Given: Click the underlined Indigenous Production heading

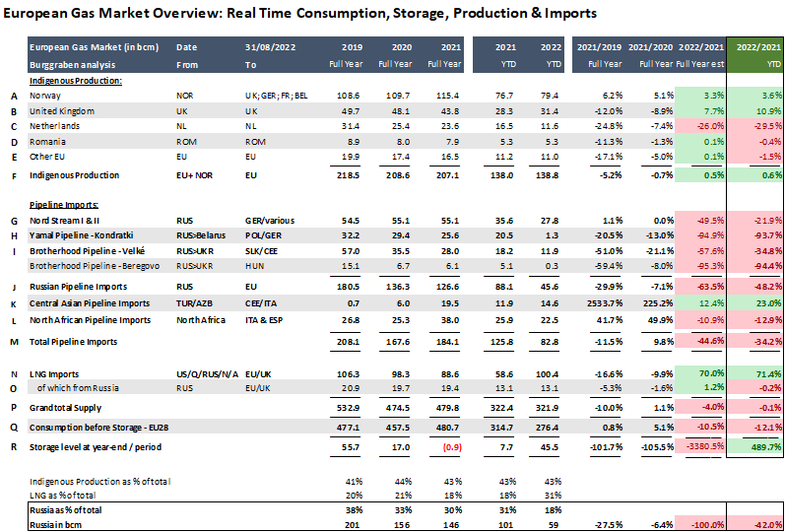Looking at the screenshot, I should pos(75,80).
